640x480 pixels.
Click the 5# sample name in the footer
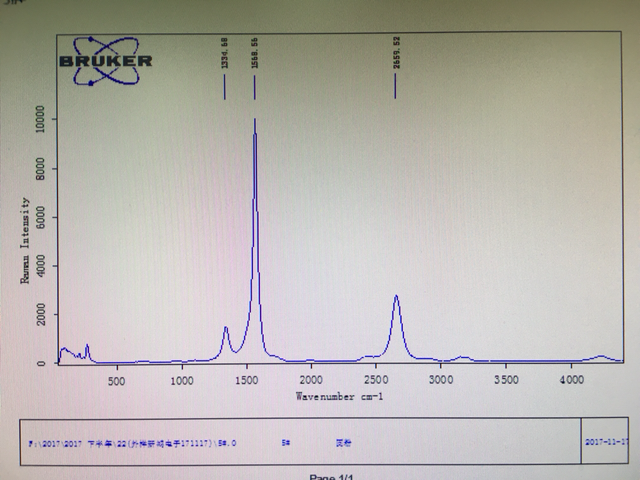tap(286, 442)
